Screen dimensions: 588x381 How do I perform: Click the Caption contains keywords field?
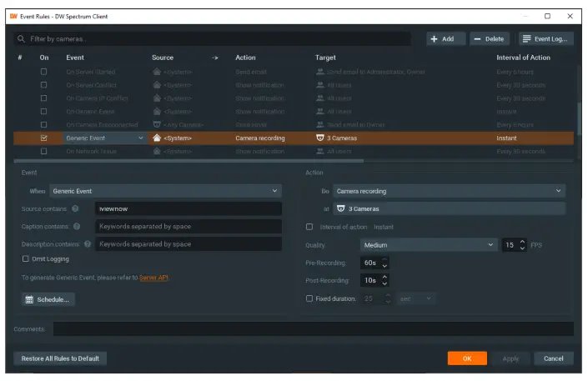[x=188, y=226]
